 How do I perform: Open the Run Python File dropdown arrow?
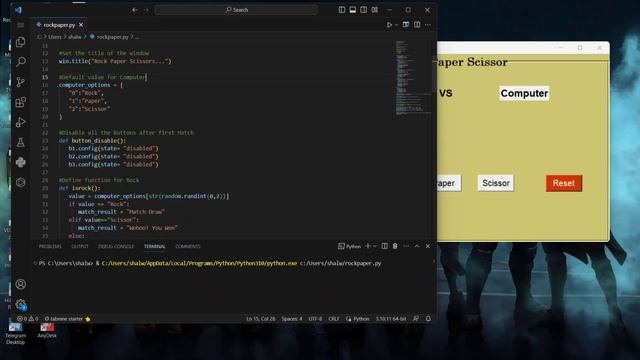tap(396, 25)
